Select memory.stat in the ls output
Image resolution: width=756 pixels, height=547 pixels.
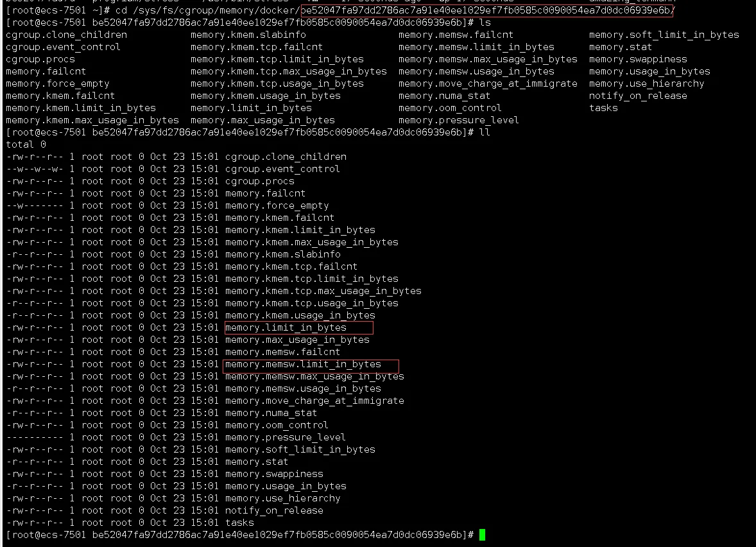[x=620, y=48]
